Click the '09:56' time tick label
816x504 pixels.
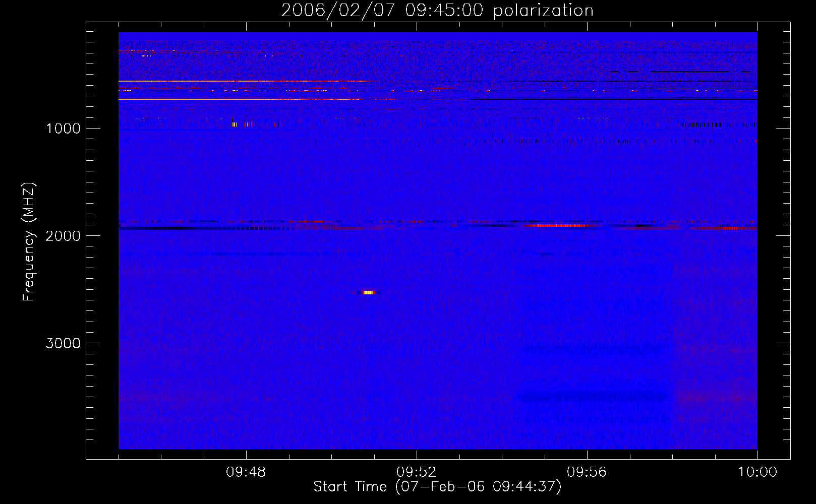tap(587, 472)
